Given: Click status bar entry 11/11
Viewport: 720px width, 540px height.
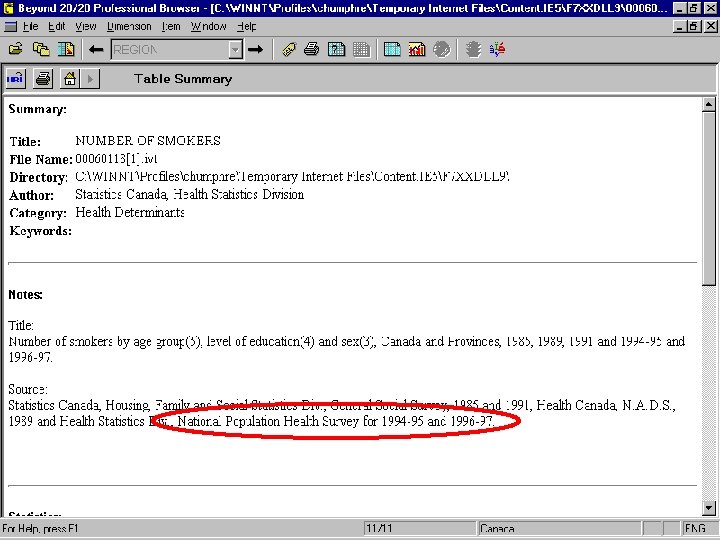Looking at the screenshot, I should coord(419,529).
